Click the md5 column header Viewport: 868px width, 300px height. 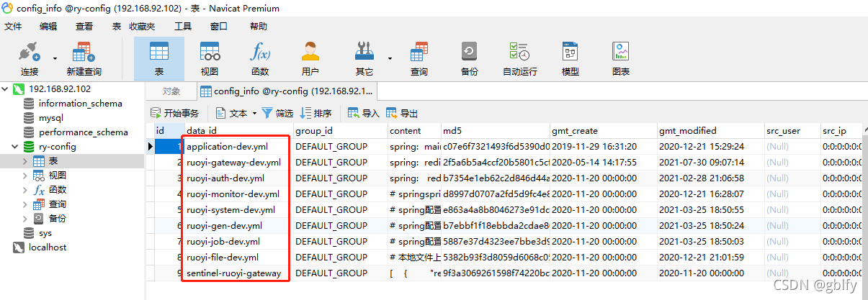coord(496,131)
